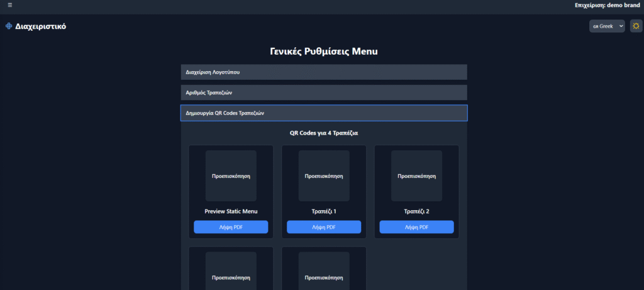The image size is (644, 290).
Task: Download PDF for Τραπέζι 1
Action: [324, 226]
